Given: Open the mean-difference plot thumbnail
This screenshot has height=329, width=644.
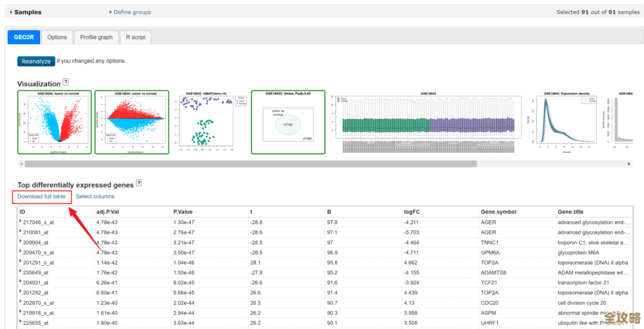Looking at the screenshot, I should coord(131,122).
